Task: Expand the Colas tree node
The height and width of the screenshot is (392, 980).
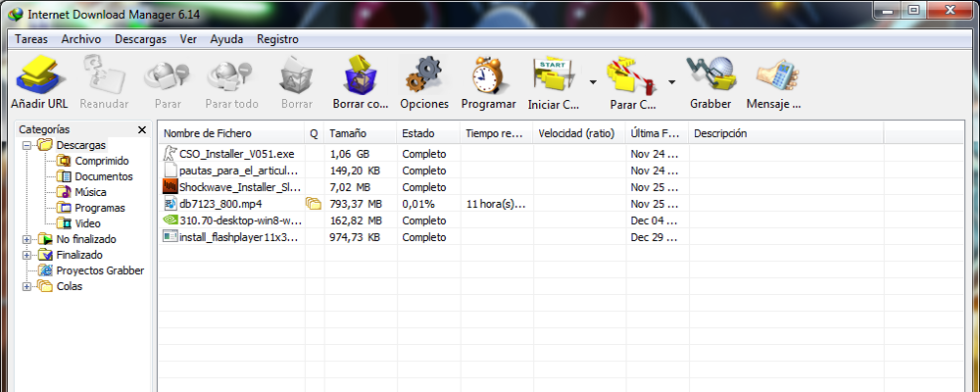Action: click(x=26, y=286)
